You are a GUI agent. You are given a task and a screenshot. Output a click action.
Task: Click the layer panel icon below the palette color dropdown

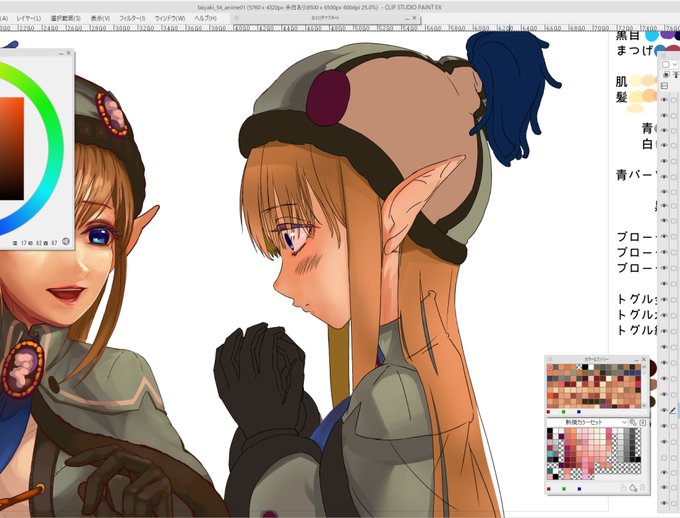(667, 75)
